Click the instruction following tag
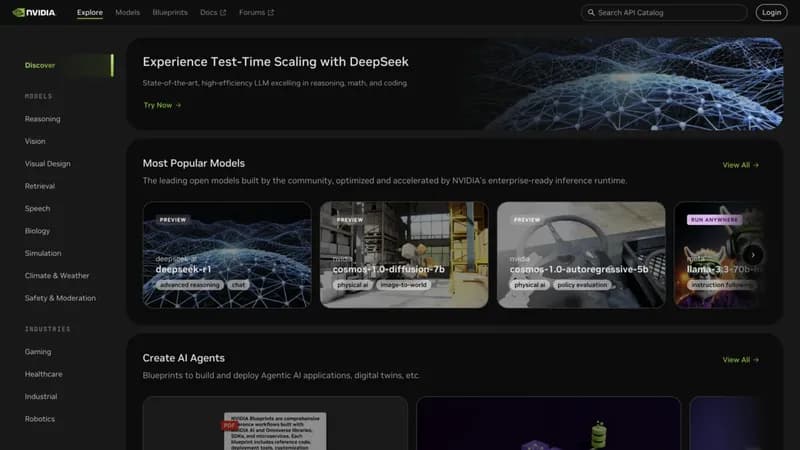 pos(722,285)
